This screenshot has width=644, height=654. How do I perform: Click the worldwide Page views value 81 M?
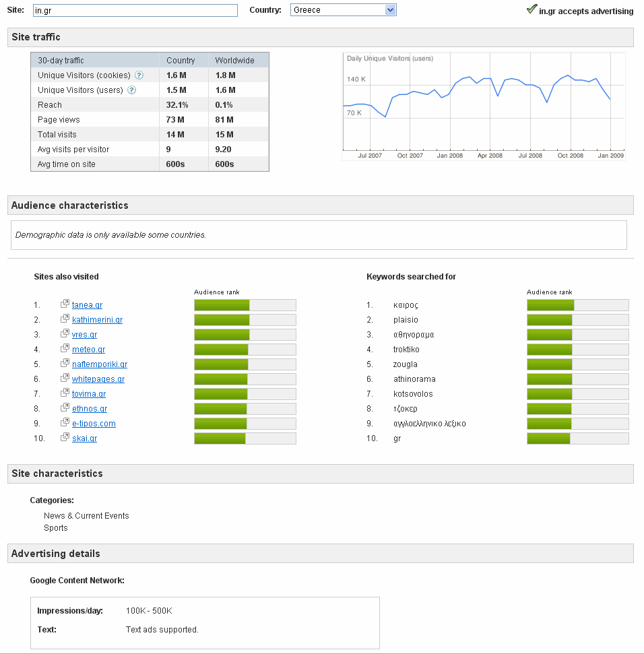[x=224, y=120]
